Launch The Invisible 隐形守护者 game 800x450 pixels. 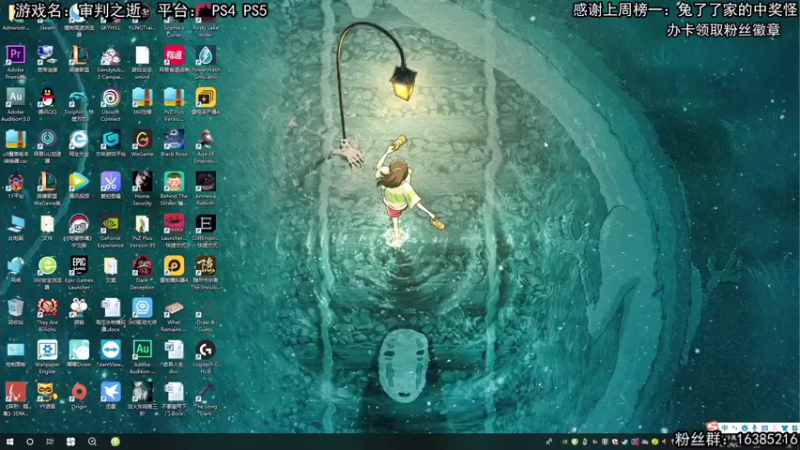tap(205, 265)
